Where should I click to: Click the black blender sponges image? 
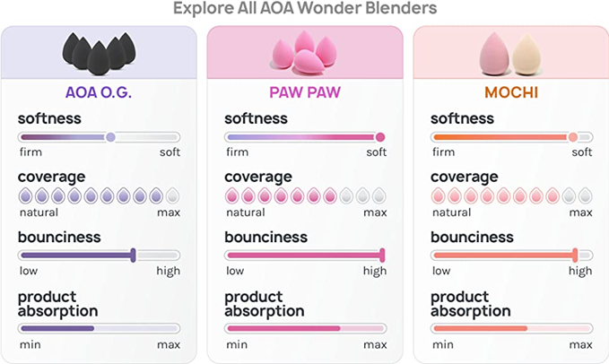tap(98, 56)
